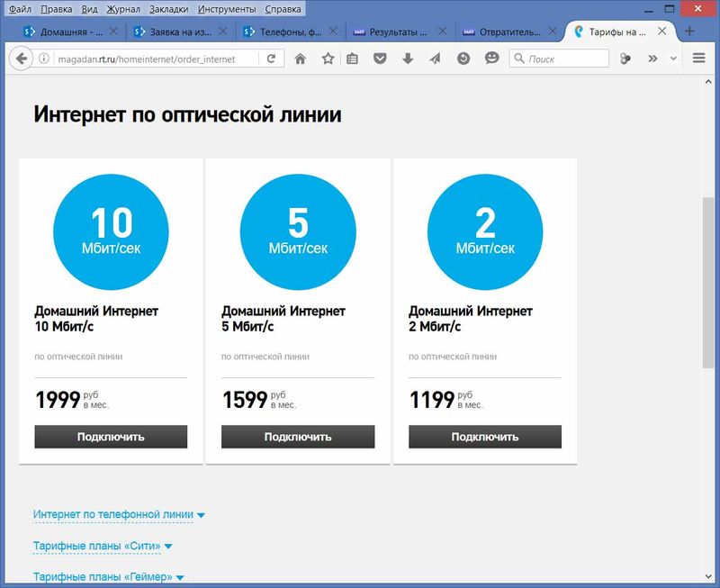
Task: Click Подключить for the 10 Мбит/с plan
Action: (x=111, y=437)
